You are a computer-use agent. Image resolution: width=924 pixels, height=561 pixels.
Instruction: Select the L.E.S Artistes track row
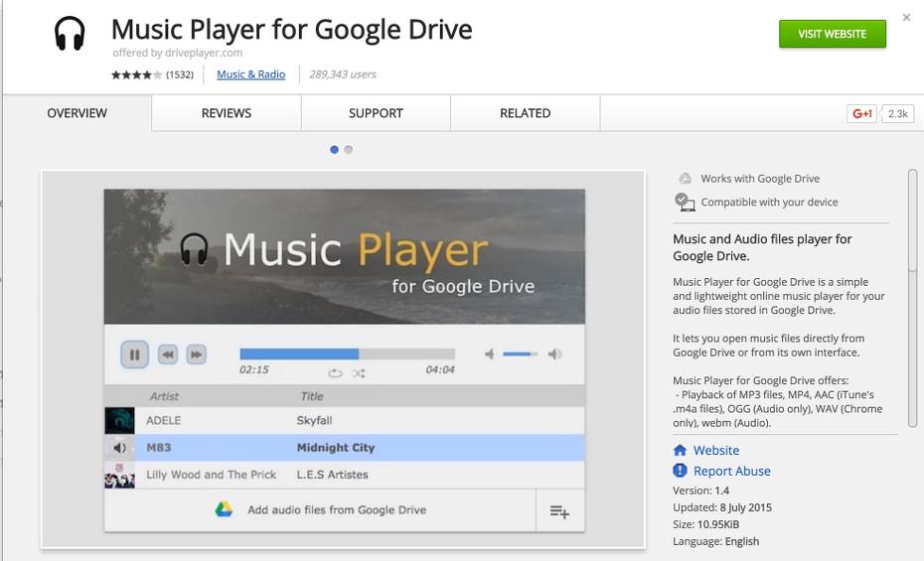click(x=344, y=475)
